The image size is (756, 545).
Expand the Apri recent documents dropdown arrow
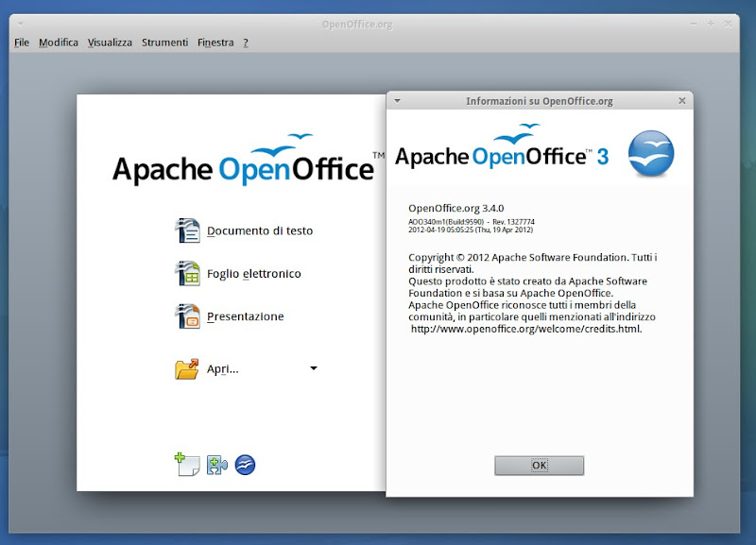314,368
